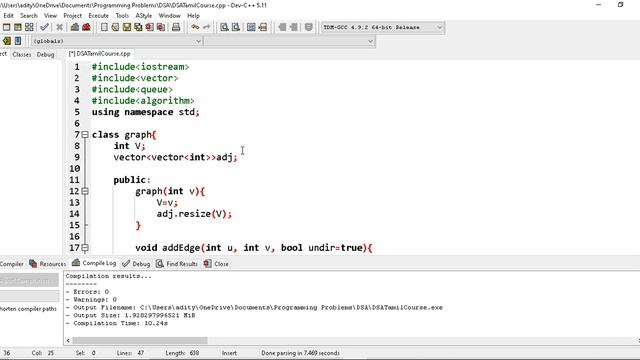Open the (globals) scope dropdown

[117, 41]
